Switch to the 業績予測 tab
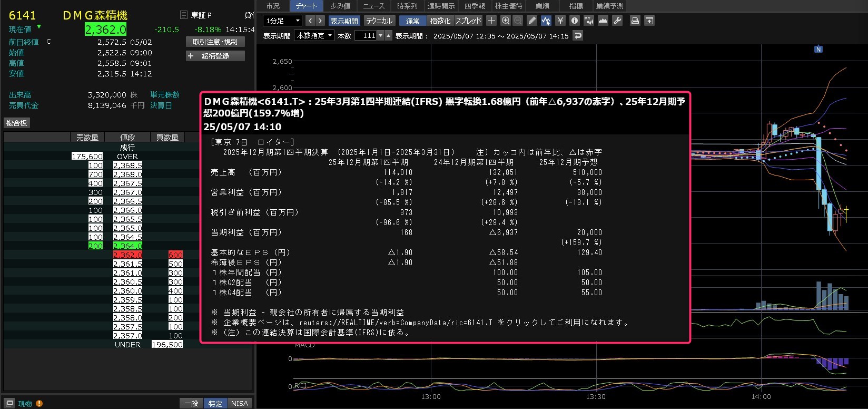Image resolution: width=868 pixels, height=409 pixels. [x=610, y=6]
